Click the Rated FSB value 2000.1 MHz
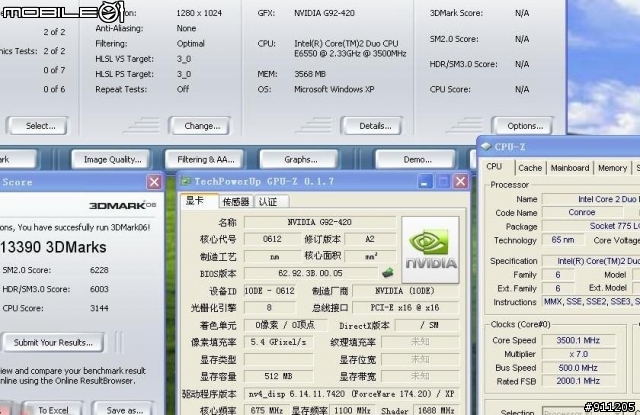 [578, 381]
